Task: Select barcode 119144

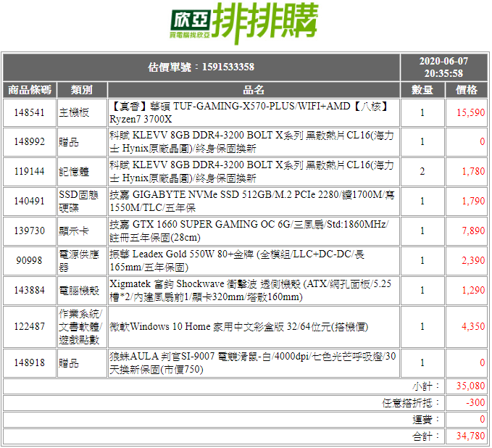Action: click(x=30, y=171)
